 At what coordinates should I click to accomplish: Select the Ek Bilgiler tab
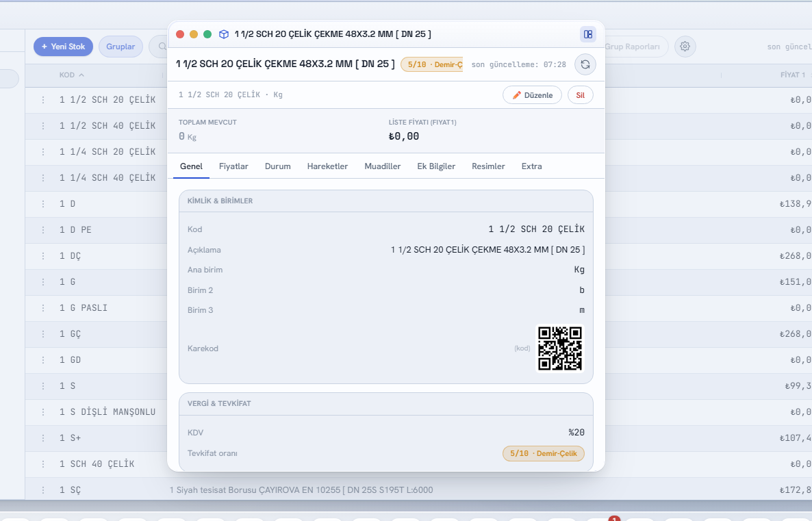436,166
